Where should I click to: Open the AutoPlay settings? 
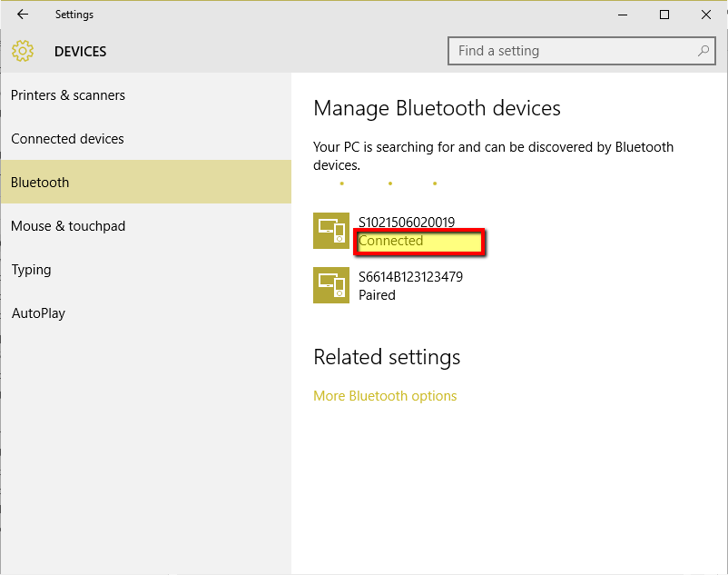click(38, 313)
